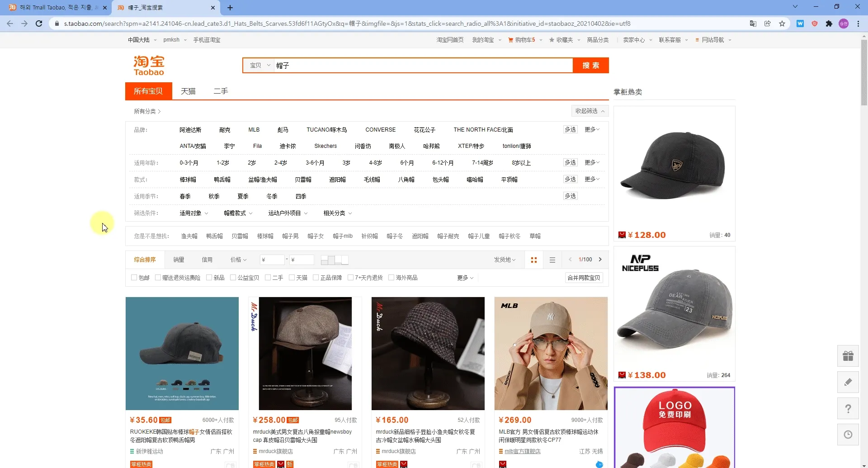Click the blue W extension icon

(800, 24)
